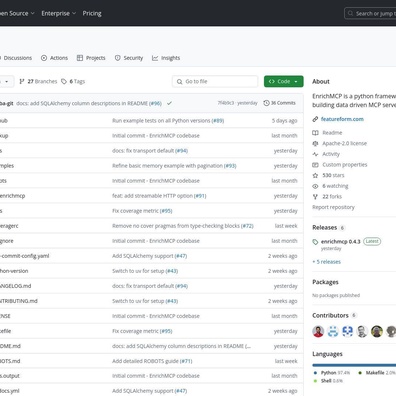Viewport: 396px width, 396px height.
Task: Click the languages percentage bar
Action: 354,365
